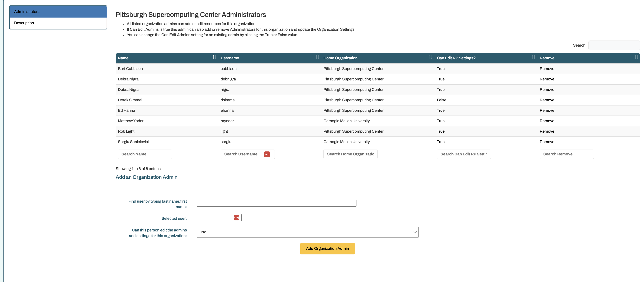Select the sergiu username cell

tap(226, 142)
